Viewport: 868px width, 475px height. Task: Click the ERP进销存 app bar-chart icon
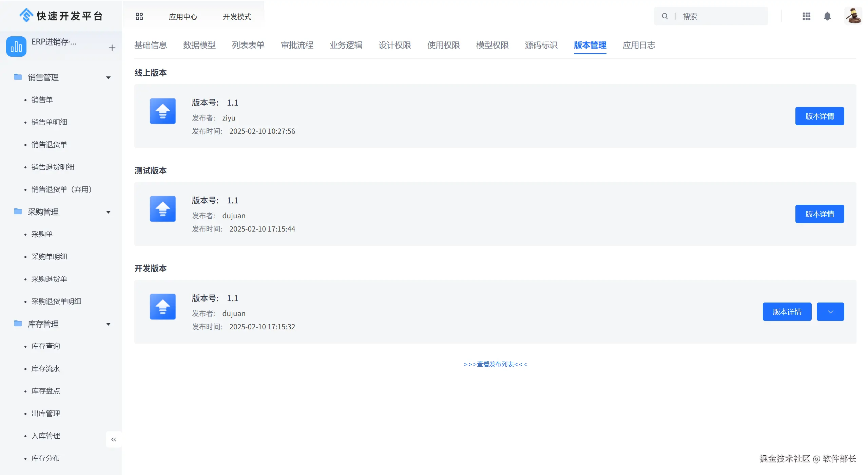tap(16, 47)
